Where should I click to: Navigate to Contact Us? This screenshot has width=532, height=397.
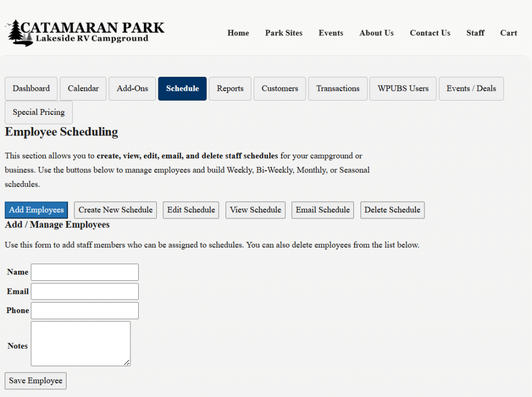pos(430,33)
